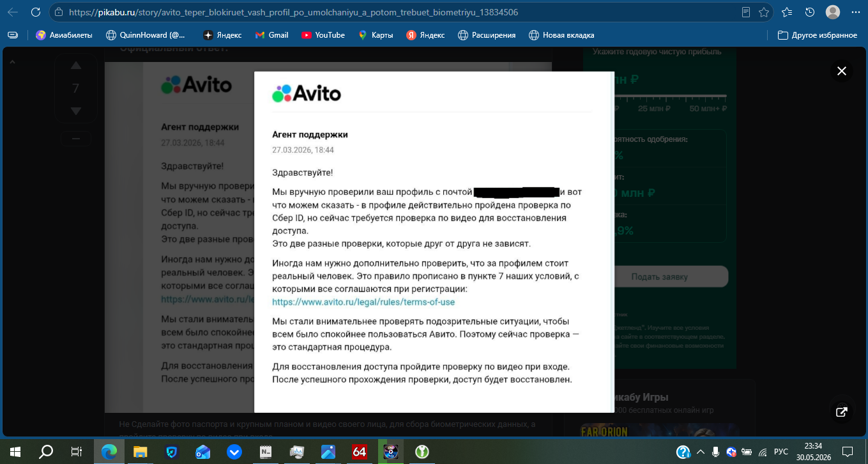Image resolution: width=868 pixels, height=464 pixels.
Task: Click the help question-mark tray icon
Action: (683, 452)
